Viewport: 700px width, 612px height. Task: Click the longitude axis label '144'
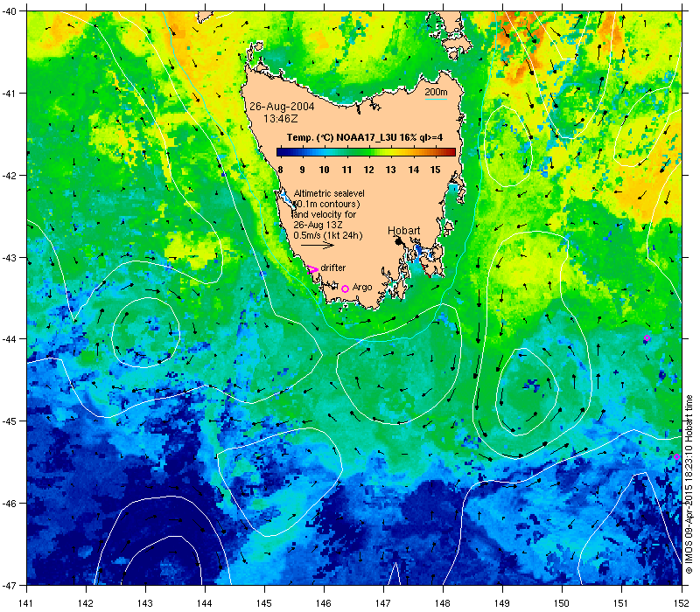coord(205,603)
